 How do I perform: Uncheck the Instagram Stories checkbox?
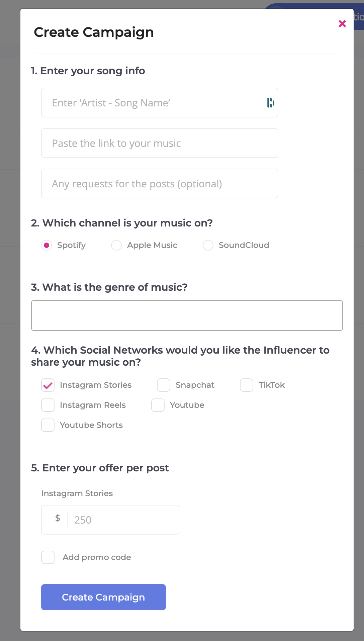tap(48, 385)
